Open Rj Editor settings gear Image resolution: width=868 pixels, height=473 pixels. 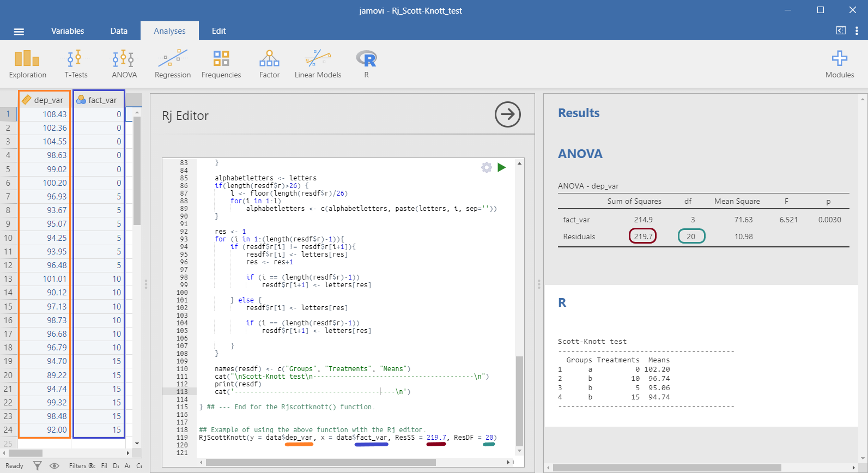click(487, 167)
